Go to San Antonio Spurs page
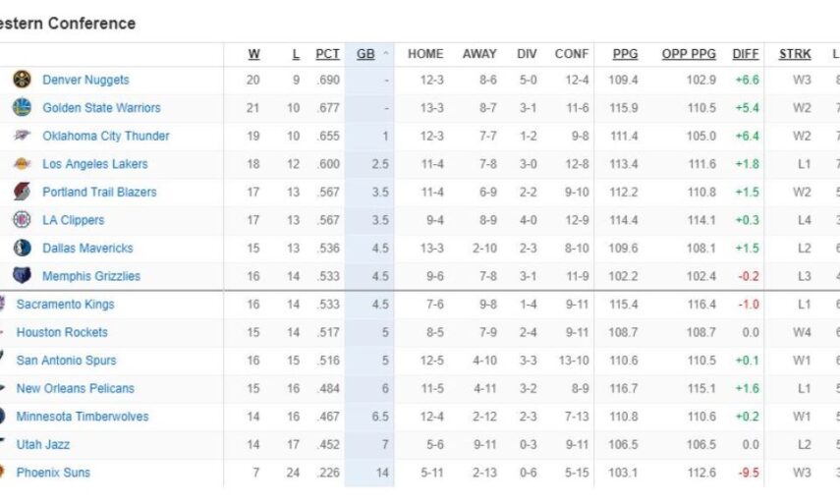The width and height of the screenshot is (840, 504). 66,361
